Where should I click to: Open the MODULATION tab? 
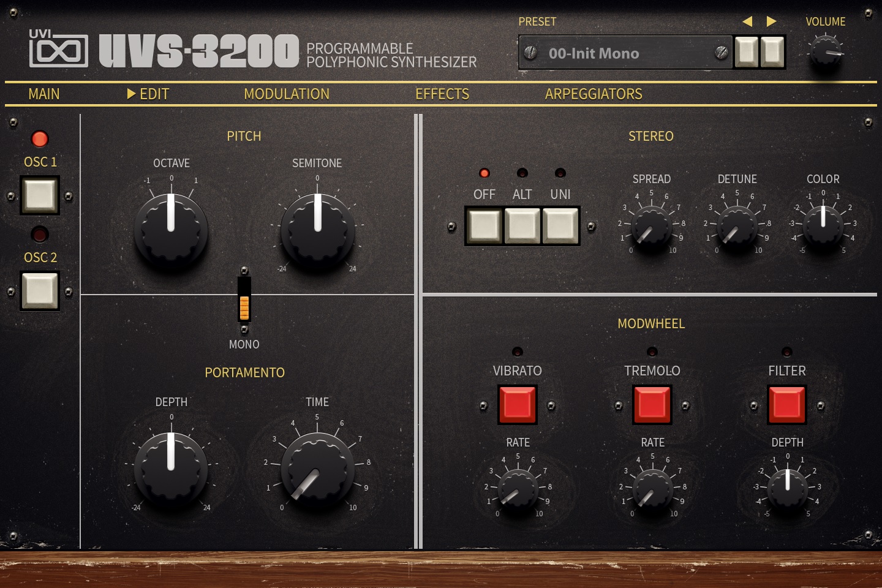tap(287, 94)
